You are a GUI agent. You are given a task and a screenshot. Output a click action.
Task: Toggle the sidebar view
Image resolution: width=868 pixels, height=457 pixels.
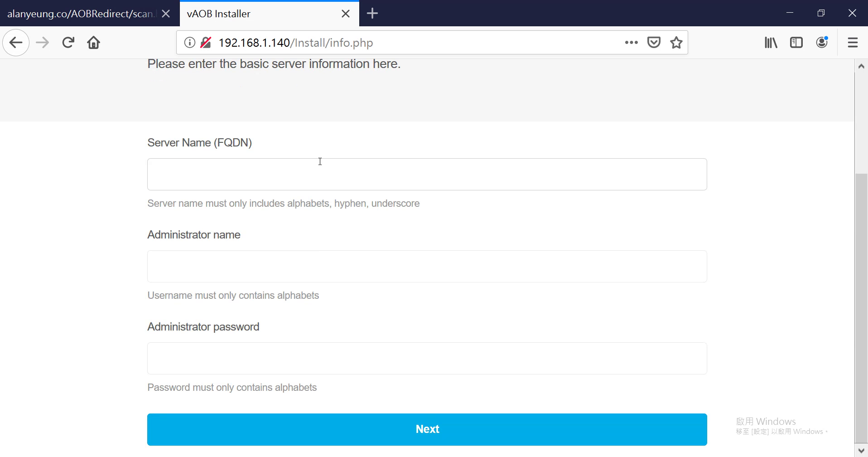click(x=796, y=43)
